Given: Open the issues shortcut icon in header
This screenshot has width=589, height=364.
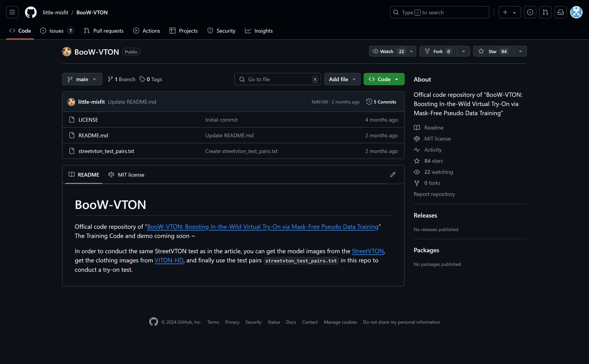Looking at the screenshot, I should coord(530,12).
